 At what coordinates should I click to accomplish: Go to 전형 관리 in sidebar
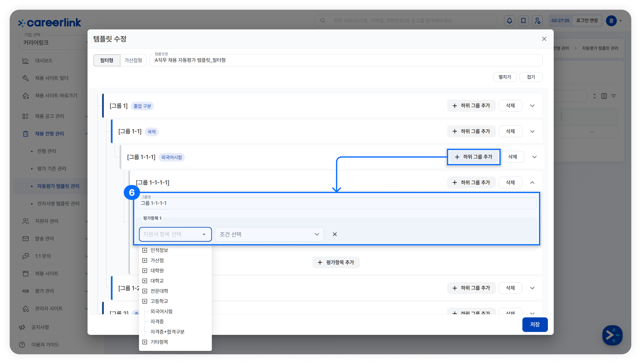pos(46,151)
